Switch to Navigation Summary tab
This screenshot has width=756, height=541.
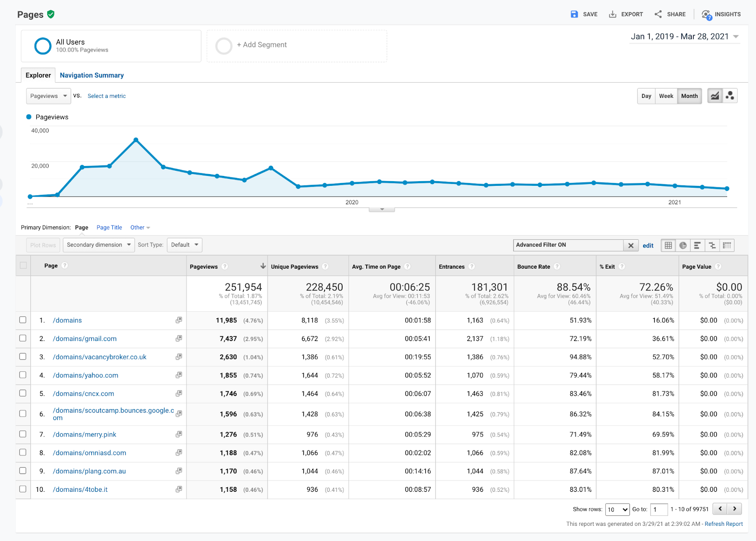92,75
